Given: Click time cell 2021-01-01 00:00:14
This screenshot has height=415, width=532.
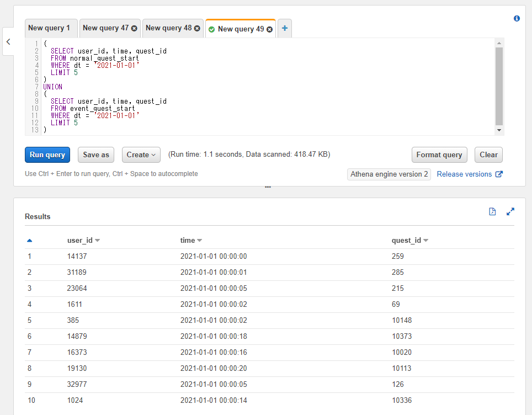Looking at the screenshot, I should click(214, 400).
